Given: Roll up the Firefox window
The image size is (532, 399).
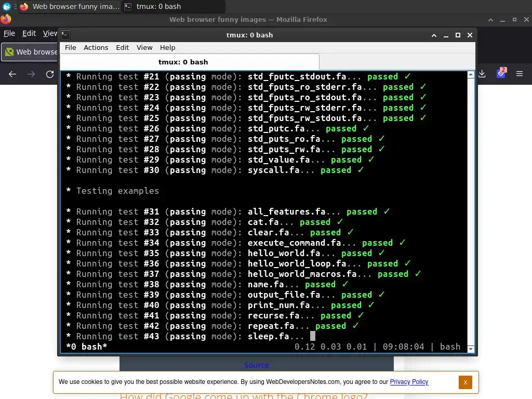Looking at the screenshot, I should point(490,20).
